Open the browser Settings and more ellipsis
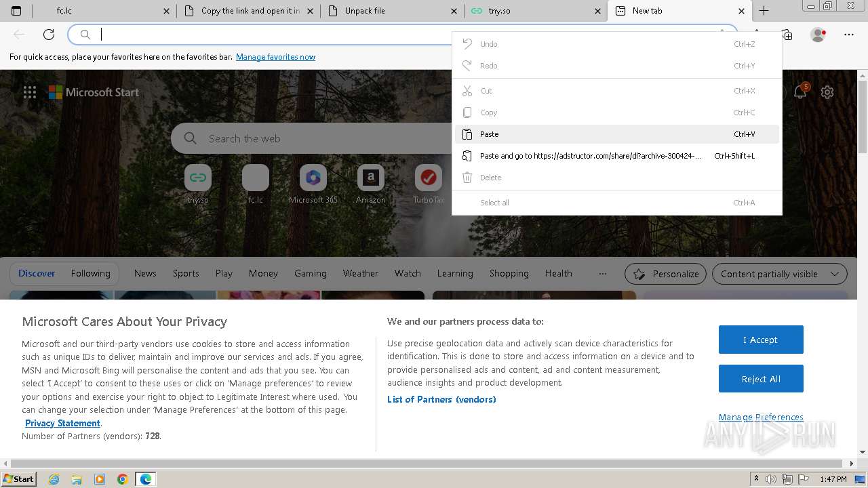This screenshot has width=868, height=488. pos(849,35)
